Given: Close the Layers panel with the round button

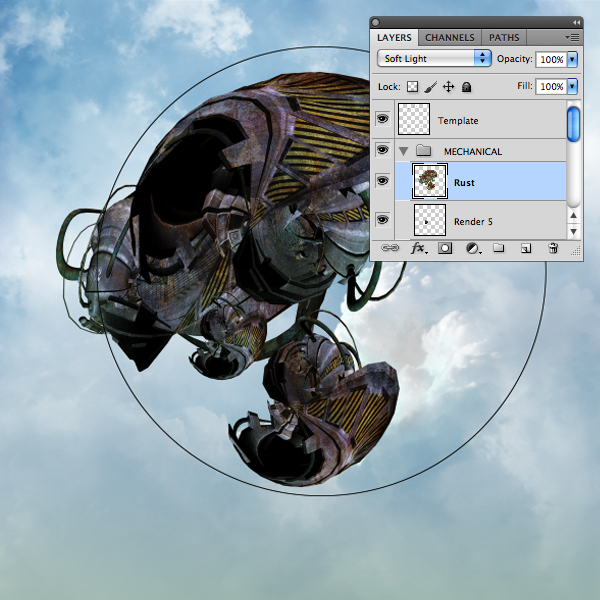Looking at the screenshot, I should 375,23.
